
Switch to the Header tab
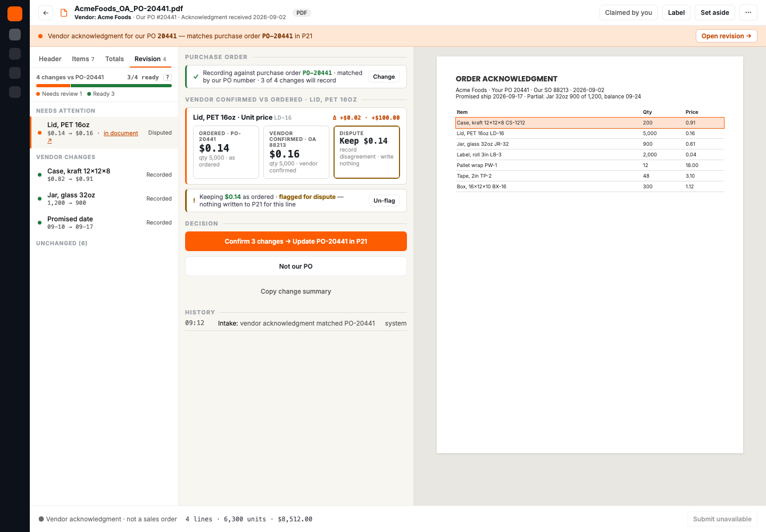coord(50,59)
